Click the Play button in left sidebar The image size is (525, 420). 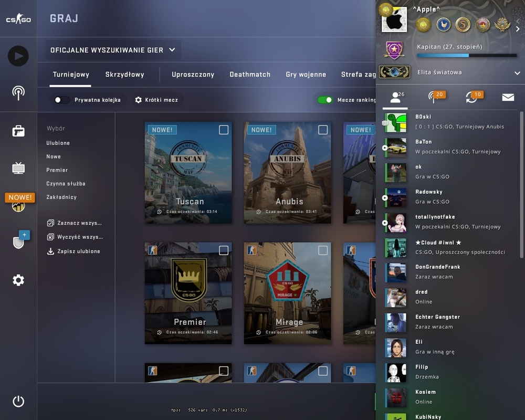18,56
